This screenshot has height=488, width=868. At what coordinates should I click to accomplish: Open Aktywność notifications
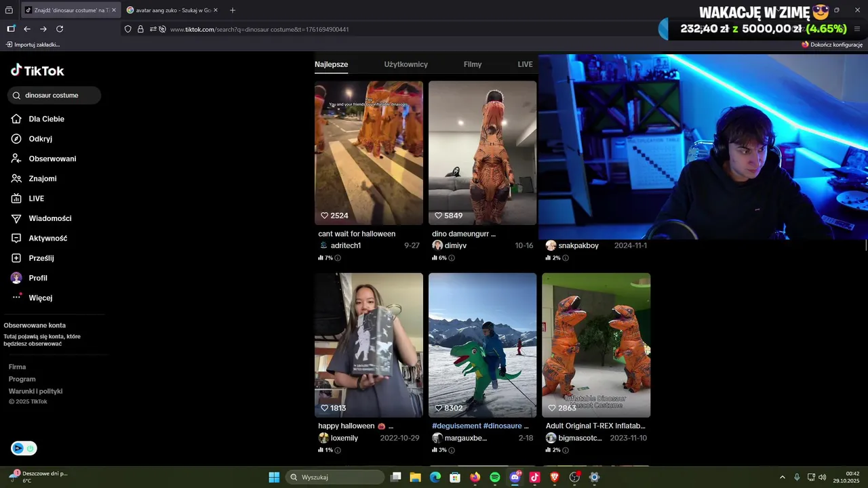click(39, 238)
